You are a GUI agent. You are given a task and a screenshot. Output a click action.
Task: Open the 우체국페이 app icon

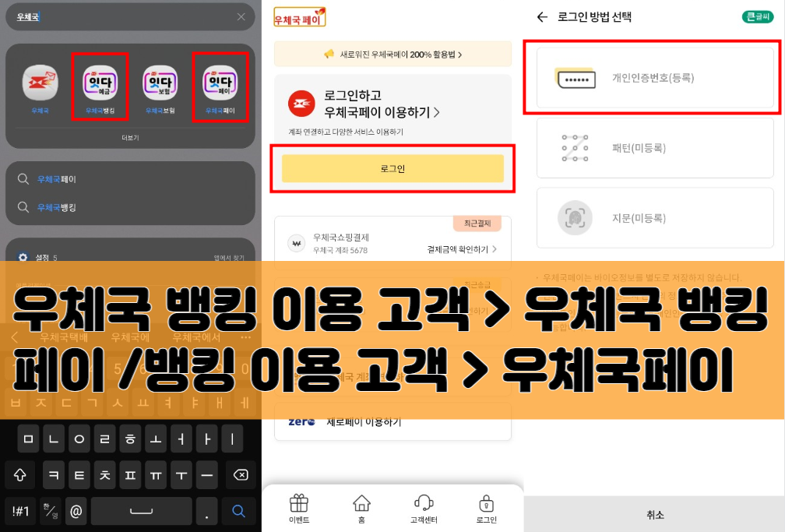[220, 82]
